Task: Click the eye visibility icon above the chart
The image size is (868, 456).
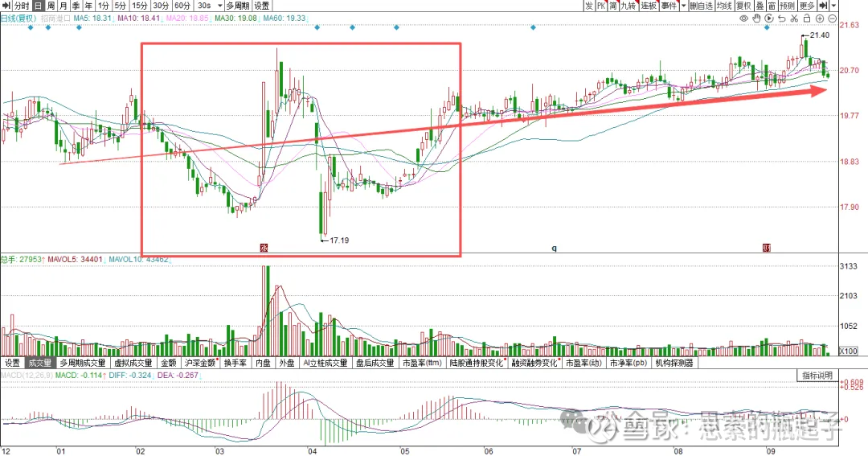Action: click(x=743, y=18)
